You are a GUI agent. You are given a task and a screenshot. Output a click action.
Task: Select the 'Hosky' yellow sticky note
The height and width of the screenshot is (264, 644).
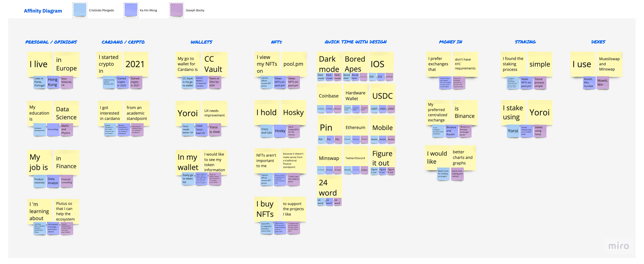(x=294, y=112)
